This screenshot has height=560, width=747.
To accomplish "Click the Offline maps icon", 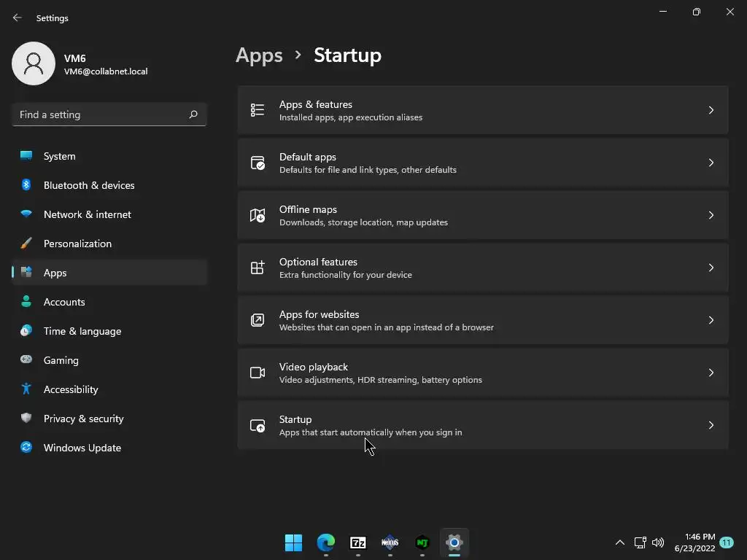I will tap(258, 215).
